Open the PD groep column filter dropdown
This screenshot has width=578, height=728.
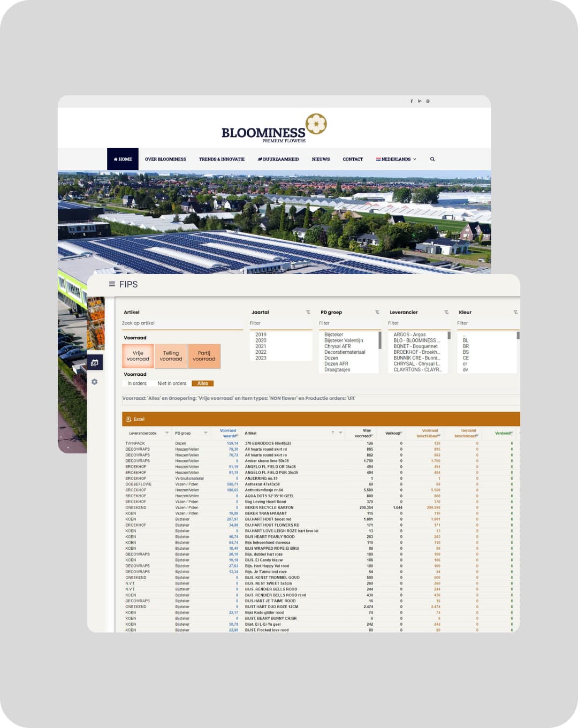(206, 433)
